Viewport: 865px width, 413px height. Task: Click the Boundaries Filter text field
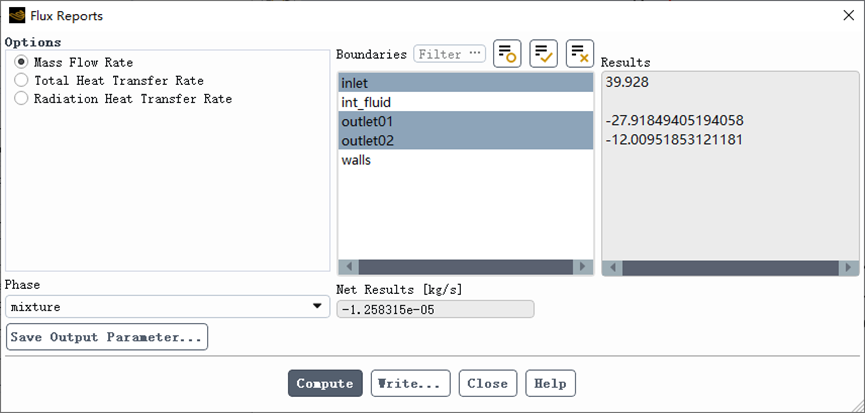pyautogui.click(x=442, y=54)
